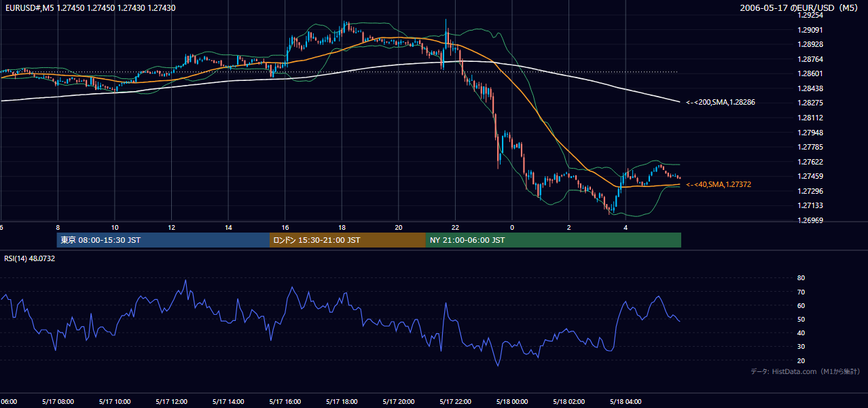Screen dimensions: 868x408
Task: Click price axis value 1.28764
Action: [811, 59]
